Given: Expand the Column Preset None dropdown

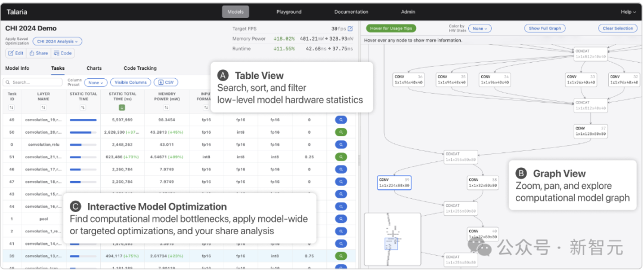Looking at the screenshot, I should pos(95,82).
